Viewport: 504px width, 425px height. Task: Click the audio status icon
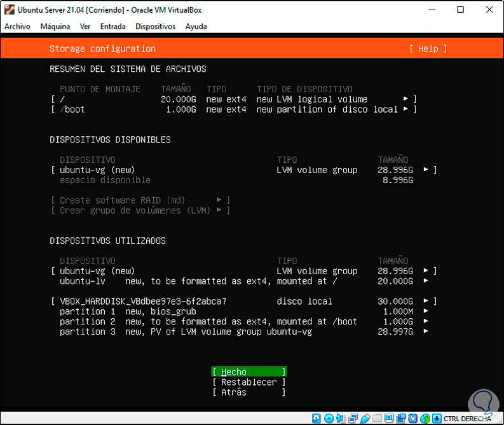(x=341, y=418)
